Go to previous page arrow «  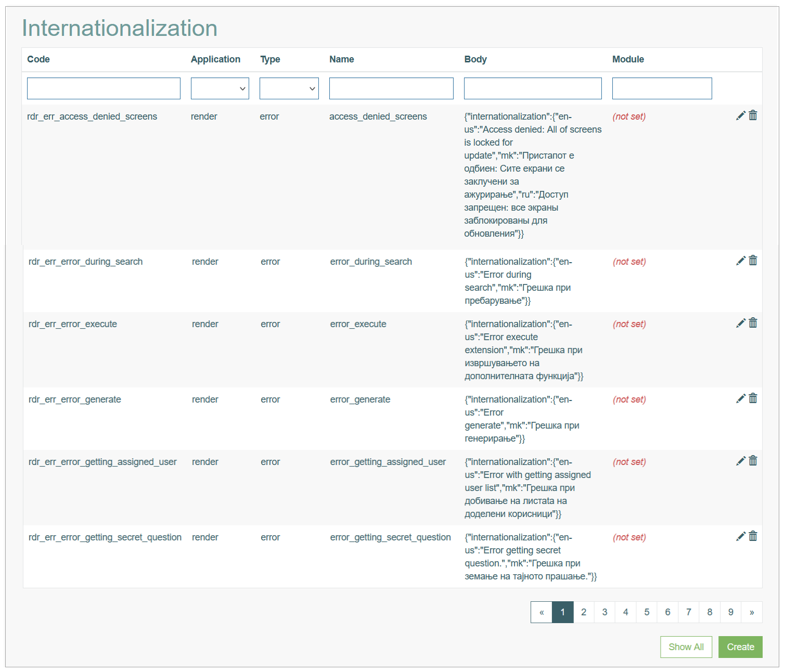pyautogui.click(x=542, y=612)
